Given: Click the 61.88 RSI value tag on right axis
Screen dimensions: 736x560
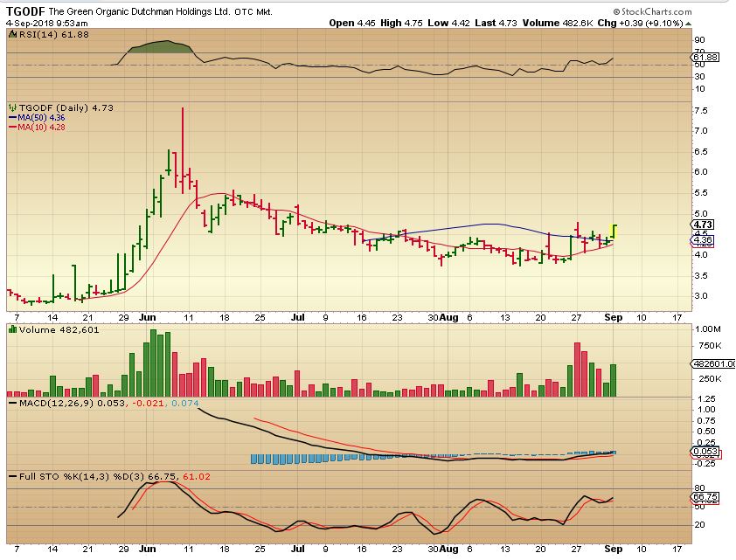Looking at the screenshot, I should point(705,57).
